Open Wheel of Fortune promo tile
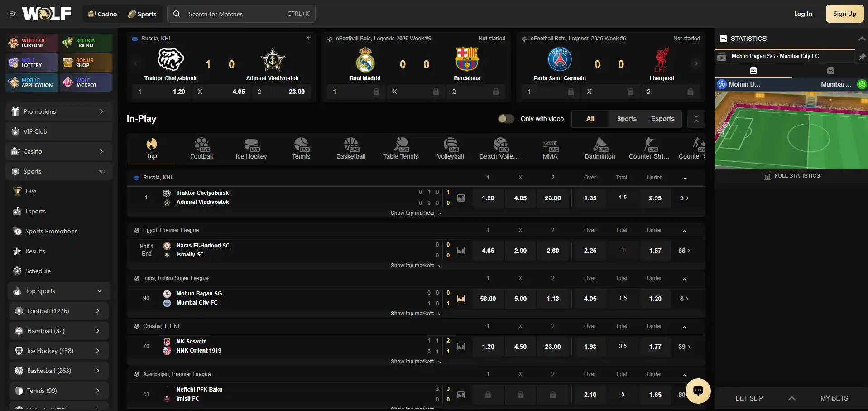Viewport: 868px width, 411px height. [x=32, y=43]
